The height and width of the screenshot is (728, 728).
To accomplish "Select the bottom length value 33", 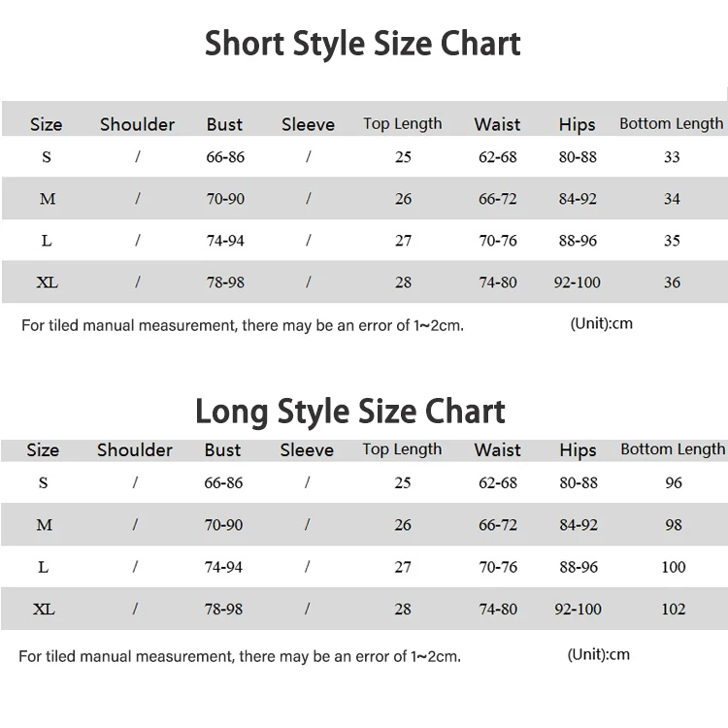I will pos(672,157).
